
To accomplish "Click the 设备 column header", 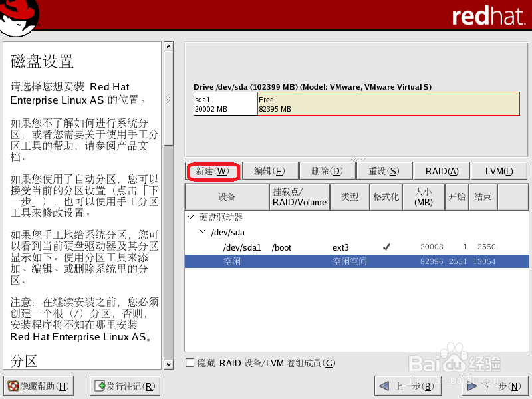I will [227, 197].
